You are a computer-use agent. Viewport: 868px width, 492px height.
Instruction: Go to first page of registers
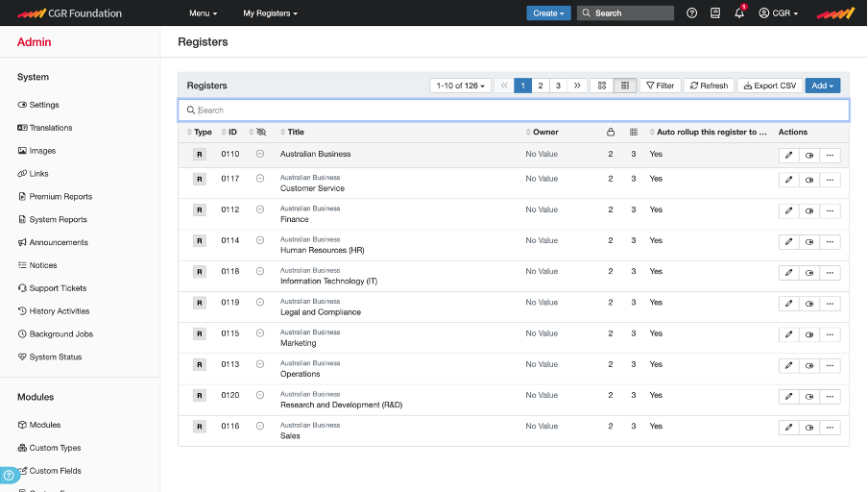(504, 86)
